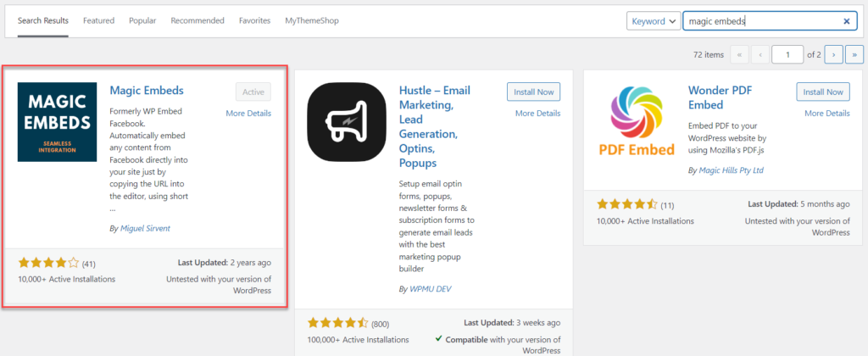The width and height of the screenshot is (868, 356).
Task: Jump to last page of results
Action: 854,54
